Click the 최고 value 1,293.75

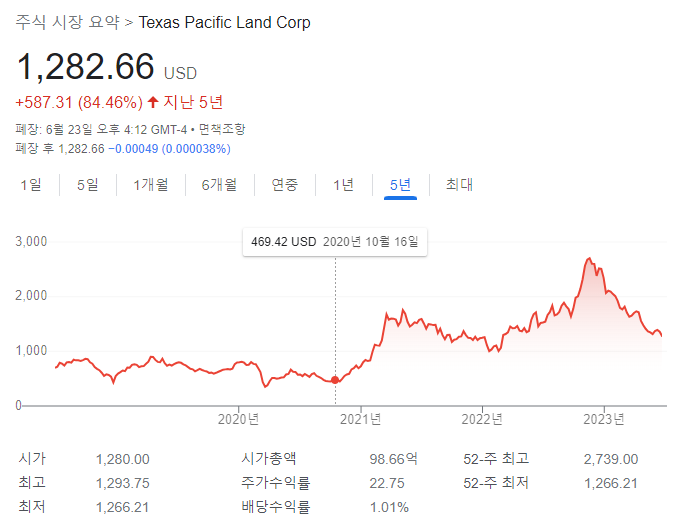coord(123,483)
